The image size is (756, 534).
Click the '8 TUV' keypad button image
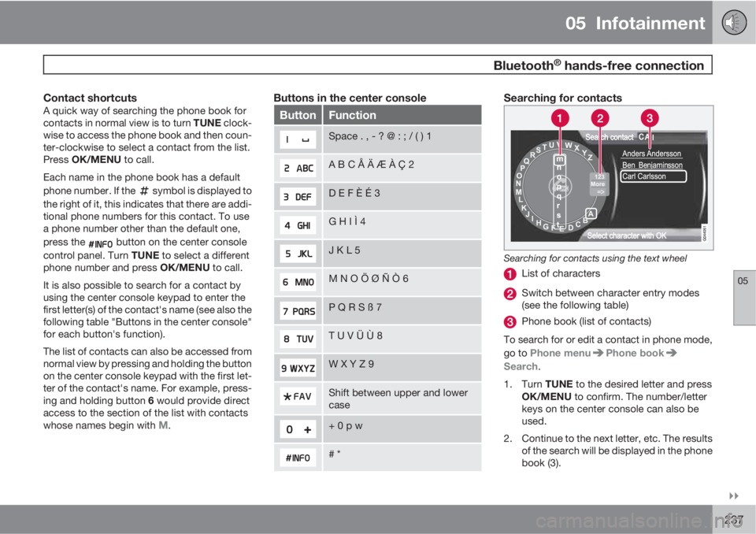pos(298,339)
